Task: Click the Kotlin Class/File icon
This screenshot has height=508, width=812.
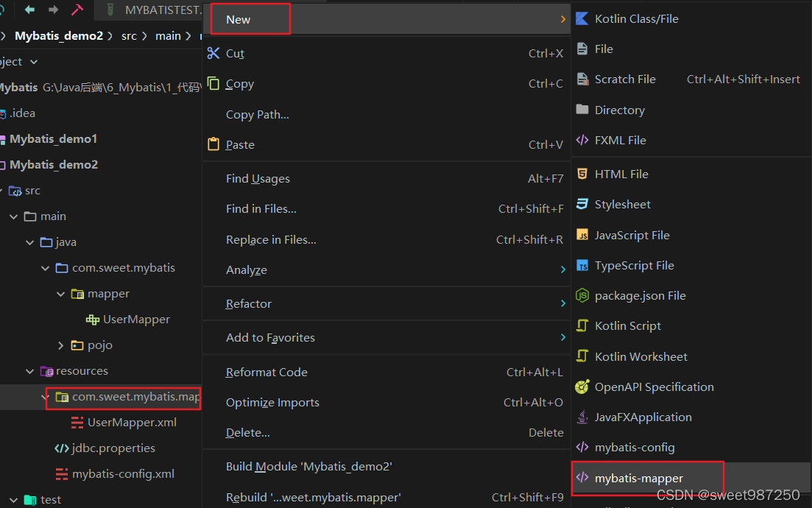Action: [582, 18]
